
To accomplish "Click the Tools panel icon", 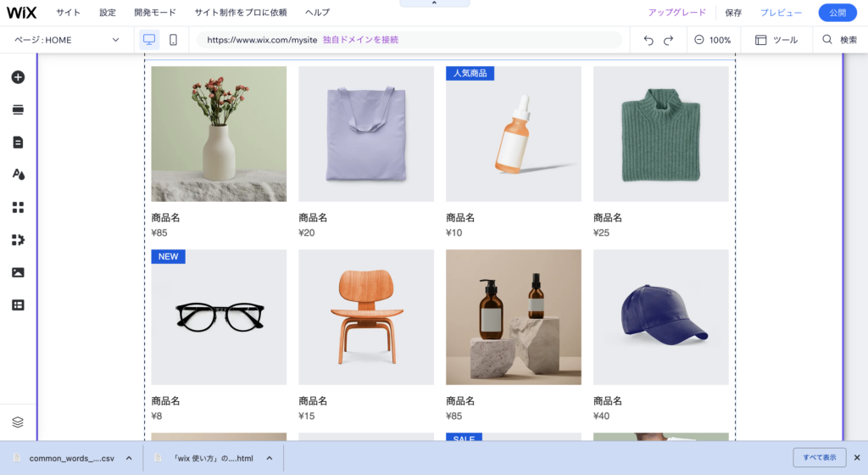I will click(x=761, y=40).
